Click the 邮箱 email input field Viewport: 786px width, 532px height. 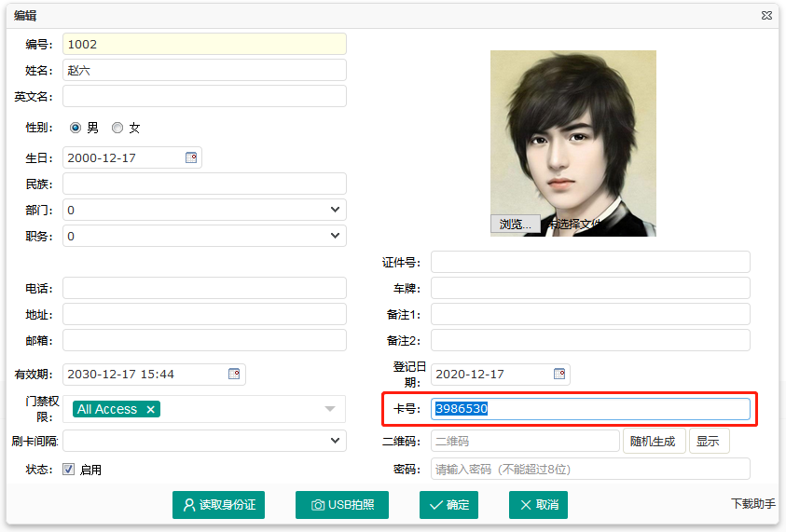(204, 340)
